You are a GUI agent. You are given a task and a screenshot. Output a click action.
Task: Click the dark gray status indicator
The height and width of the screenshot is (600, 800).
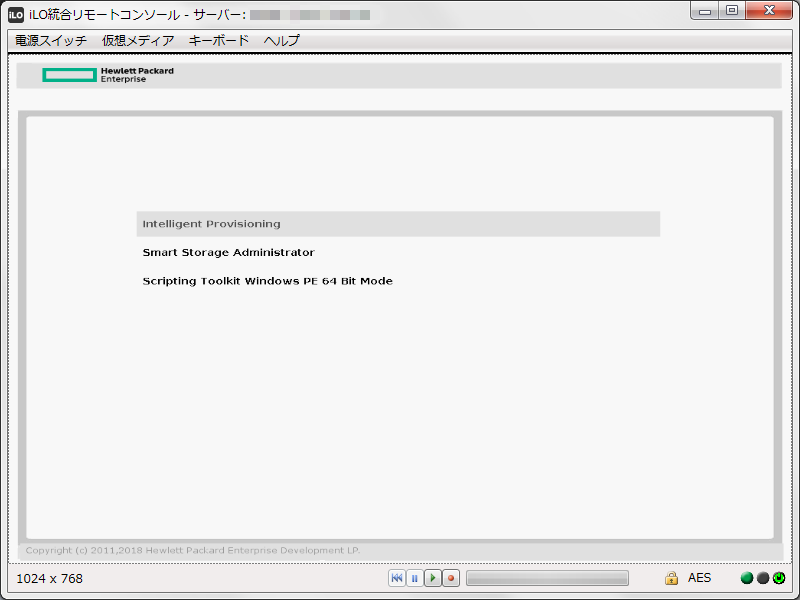click(763, 578)
